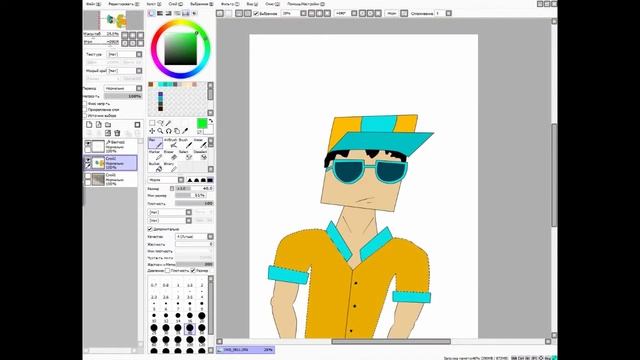This screenshot has height=360, width=640.
Task: Adjust the brush Размер size slider
Action: [194, 189]
